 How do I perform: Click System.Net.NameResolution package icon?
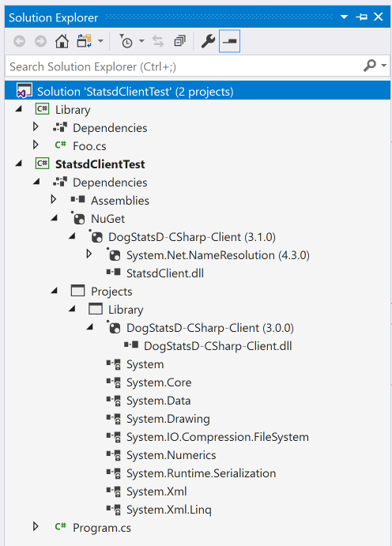click(x=114, y=254)
